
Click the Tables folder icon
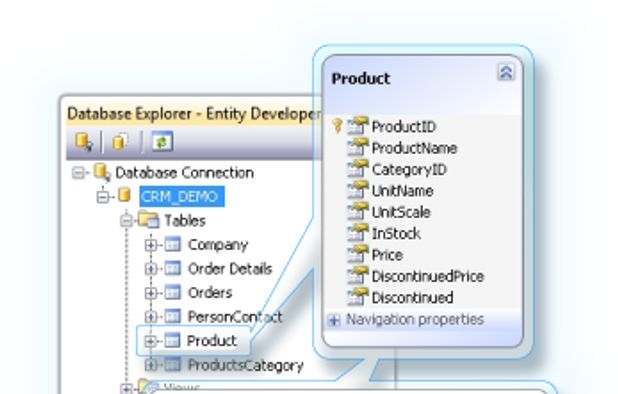tap(149, 219)
